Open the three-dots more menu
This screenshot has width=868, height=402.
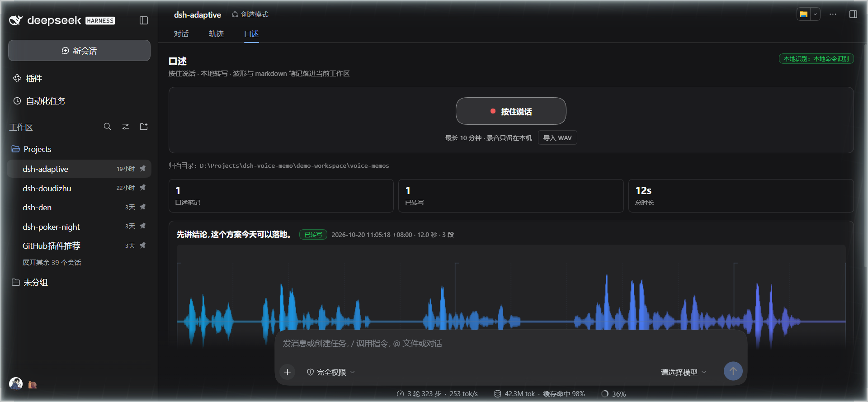tap(833, 14)
